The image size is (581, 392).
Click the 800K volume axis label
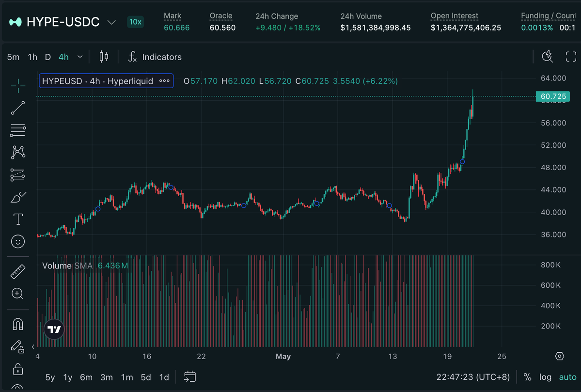550,265
